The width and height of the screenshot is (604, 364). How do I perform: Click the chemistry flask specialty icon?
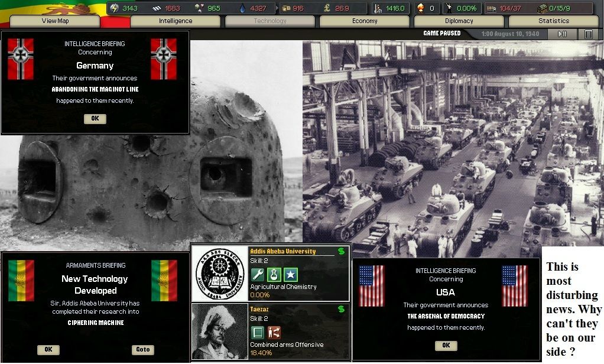tap(274, 274)
